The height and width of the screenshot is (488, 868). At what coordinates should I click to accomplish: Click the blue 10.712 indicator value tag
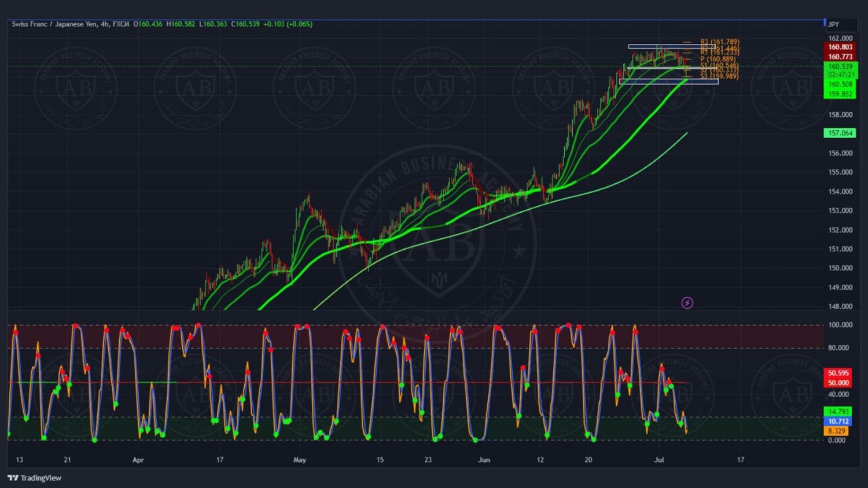click(x=838, y=422)
